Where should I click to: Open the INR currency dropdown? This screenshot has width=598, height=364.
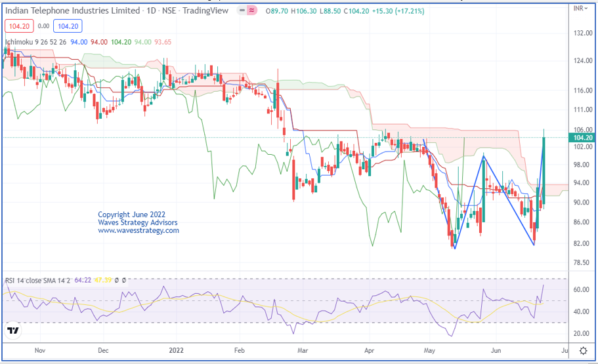pos(581,8)
